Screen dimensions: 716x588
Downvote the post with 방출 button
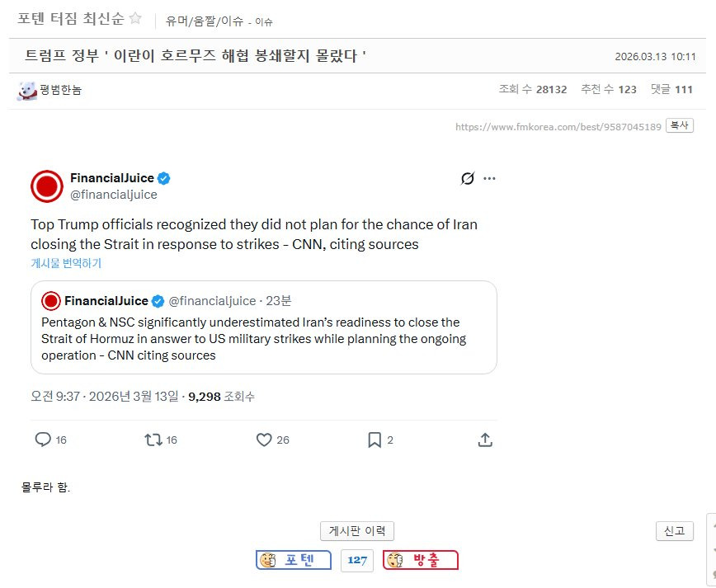tap(421, 560)
